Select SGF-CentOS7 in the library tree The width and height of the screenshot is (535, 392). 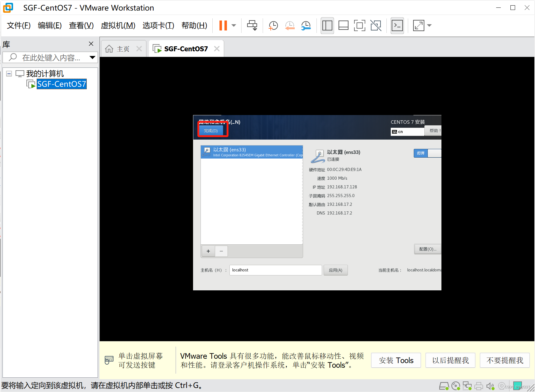click(x=62, y=84)
